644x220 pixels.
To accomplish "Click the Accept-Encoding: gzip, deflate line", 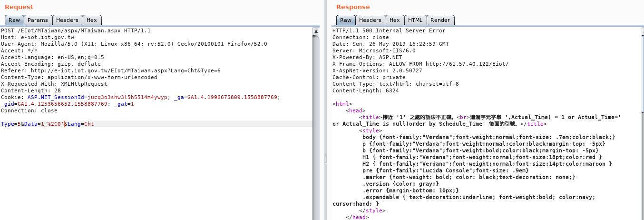I will (x=51, y=64).
